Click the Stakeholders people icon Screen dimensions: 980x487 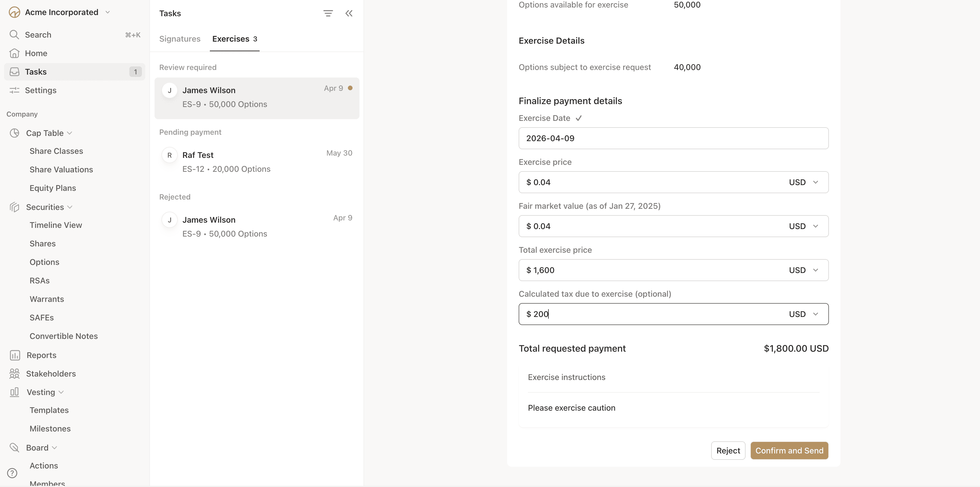pos(14,374)
